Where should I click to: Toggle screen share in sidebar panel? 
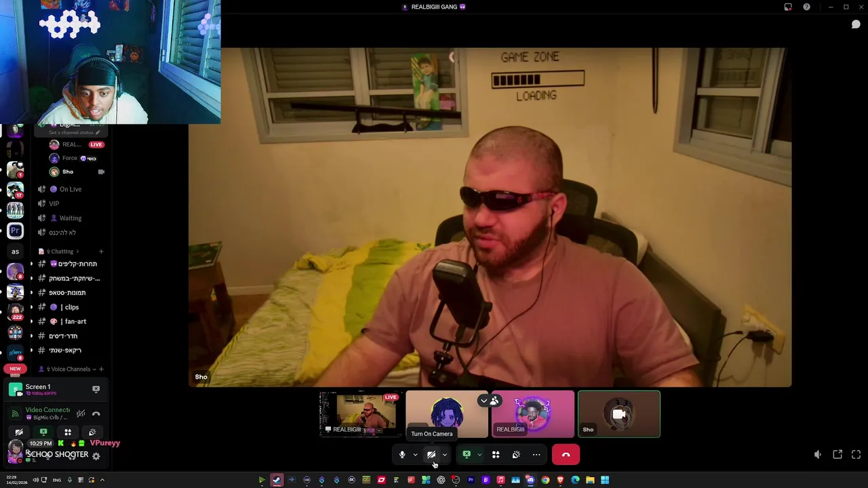[43, 432]
